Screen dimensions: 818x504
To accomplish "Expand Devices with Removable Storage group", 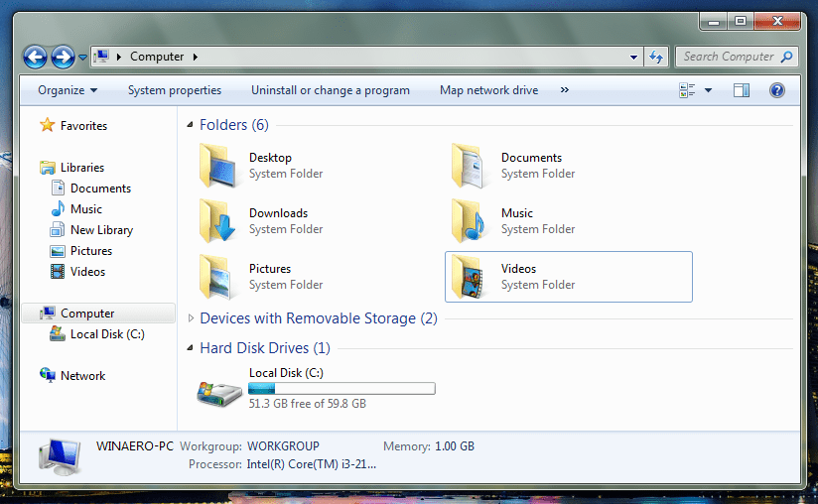I will pyautogui.click(x=191, y=317).
